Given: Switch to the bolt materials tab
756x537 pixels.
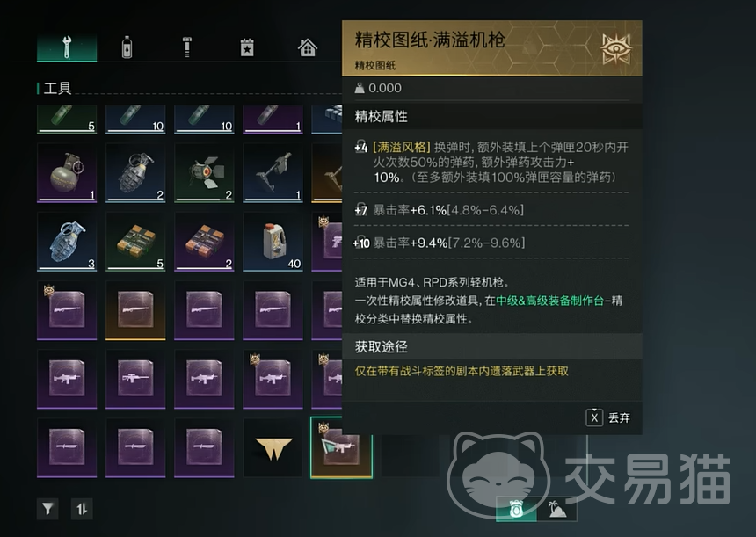Looking at the screenshot, I should [187, 47].
